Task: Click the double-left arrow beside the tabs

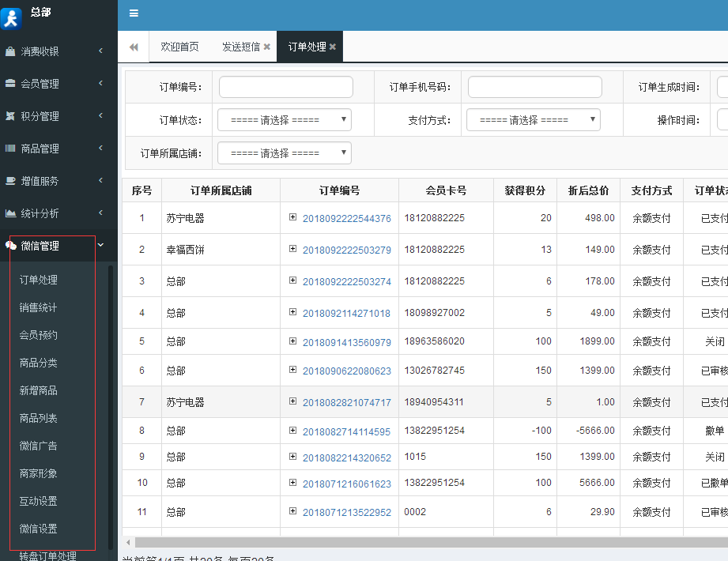Action: click(x=133, y=46)
